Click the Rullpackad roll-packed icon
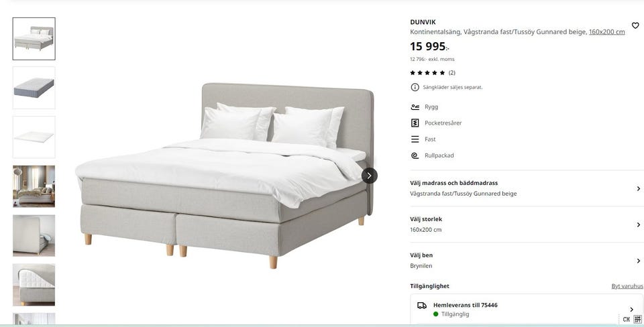 tap(415, 155)
